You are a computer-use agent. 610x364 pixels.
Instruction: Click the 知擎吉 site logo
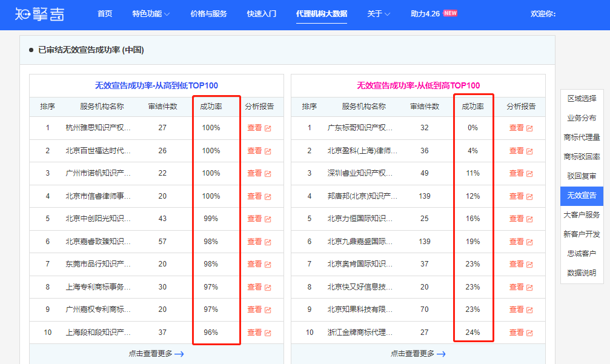[x=39, y=14]
